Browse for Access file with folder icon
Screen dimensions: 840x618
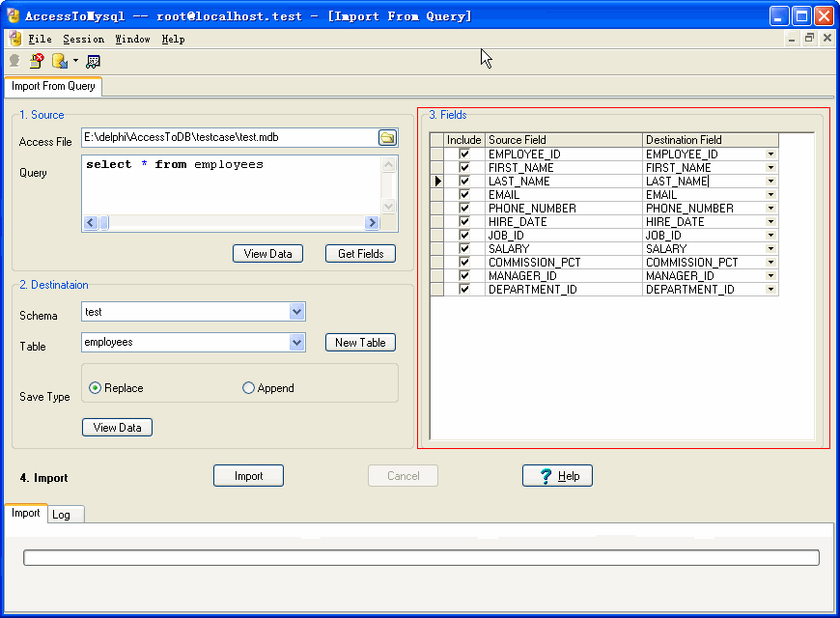point(387,138)
